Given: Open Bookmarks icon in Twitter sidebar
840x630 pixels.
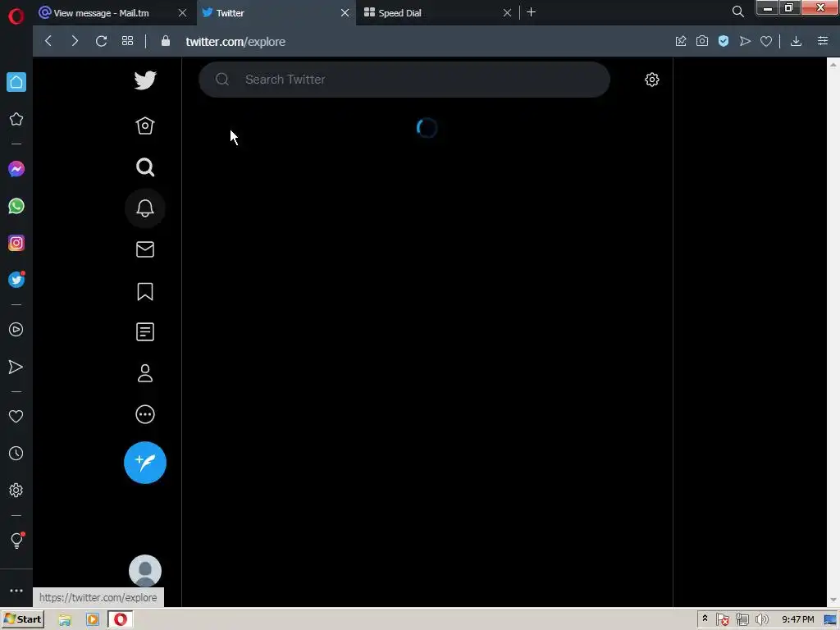Looking at the screenshot, I should click(145, 291).
